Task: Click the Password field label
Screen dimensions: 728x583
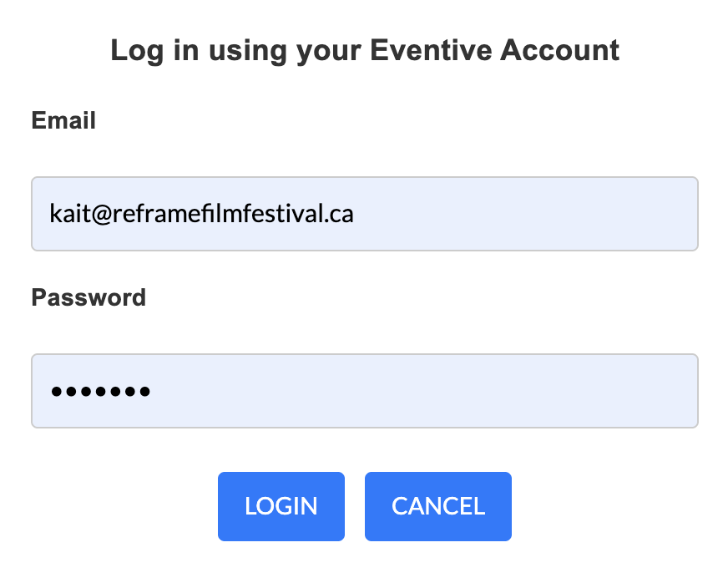Action: pyautogui.click(x=88, y=297)
